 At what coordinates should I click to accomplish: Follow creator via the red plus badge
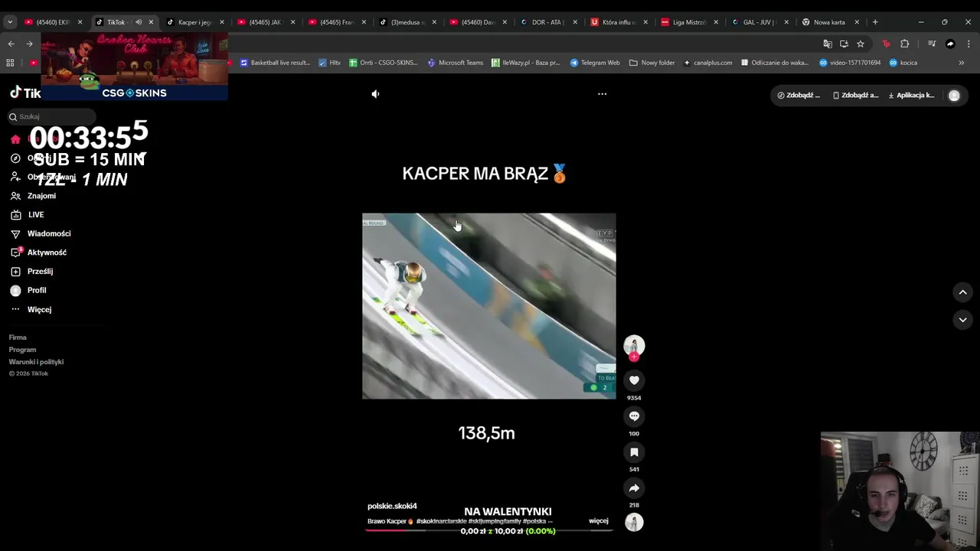[634, 357]
